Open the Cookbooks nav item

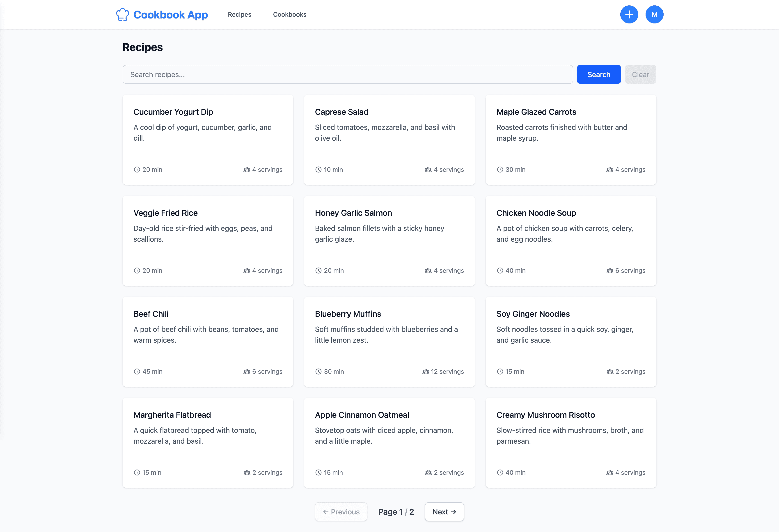[290, 14]
